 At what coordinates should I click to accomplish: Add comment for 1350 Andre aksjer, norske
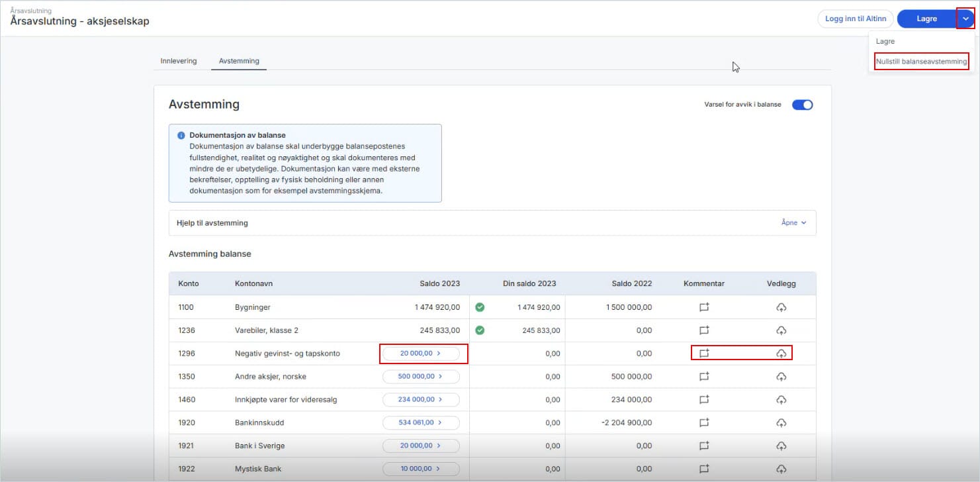(x=704, y=377)
